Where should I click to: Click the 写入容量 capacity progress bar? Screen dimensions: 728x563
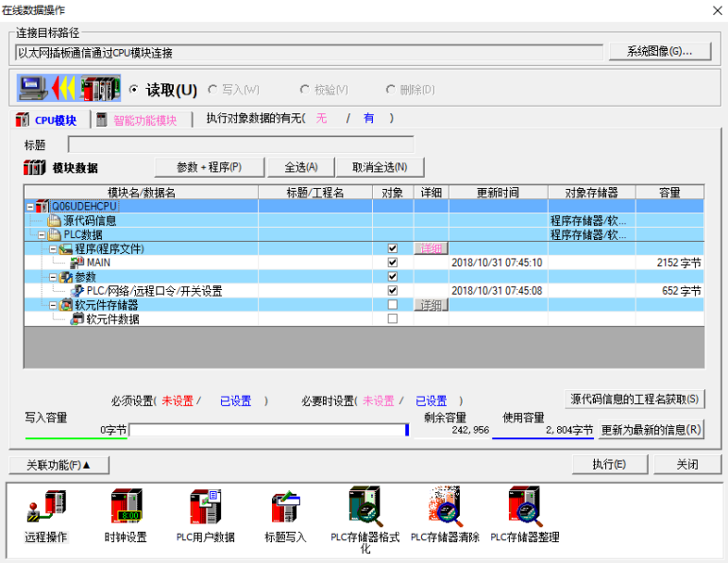tap(268, 430)
